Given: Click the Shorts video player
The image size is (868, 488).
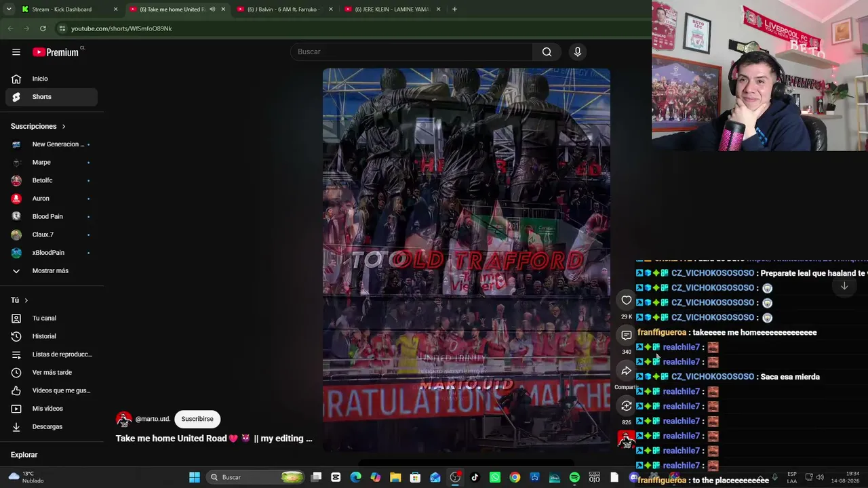Looking at the screenshot, I should [467, 260].
